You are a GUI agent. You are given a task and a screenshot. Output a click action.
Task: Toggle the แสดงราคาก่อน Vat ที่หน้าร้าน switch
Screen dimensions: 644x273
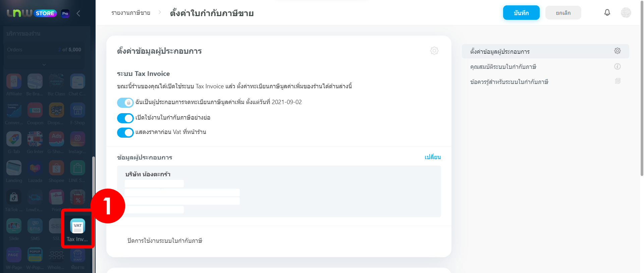tap(125, 132)
